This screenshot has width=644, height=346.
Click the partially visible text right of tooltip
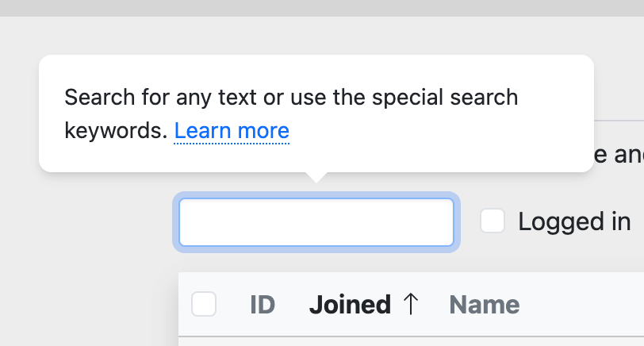click(619, 155)
